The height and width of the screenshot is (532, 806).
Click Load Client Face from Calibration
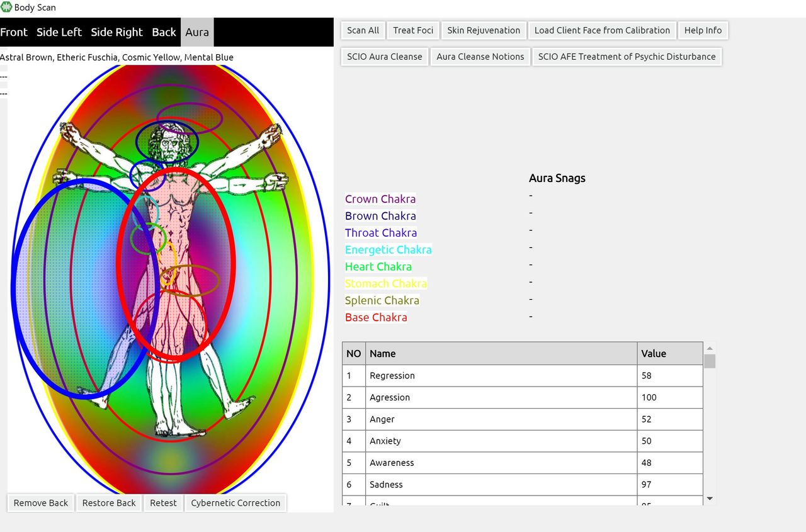[x=601, y=30]
